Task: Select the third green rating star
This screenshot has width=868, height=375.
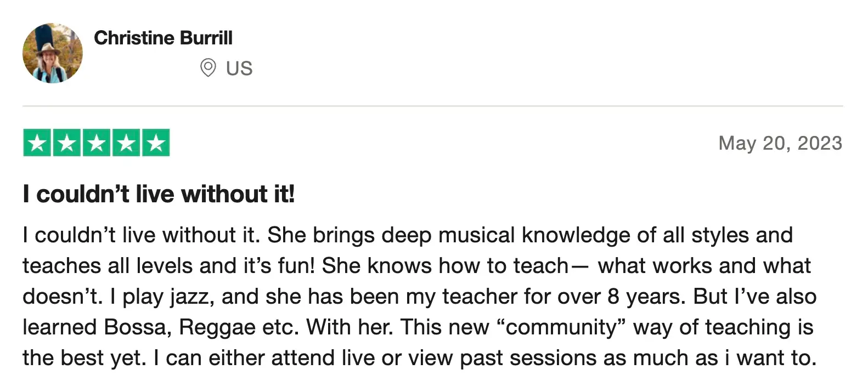Action: [x=97, y=143]
